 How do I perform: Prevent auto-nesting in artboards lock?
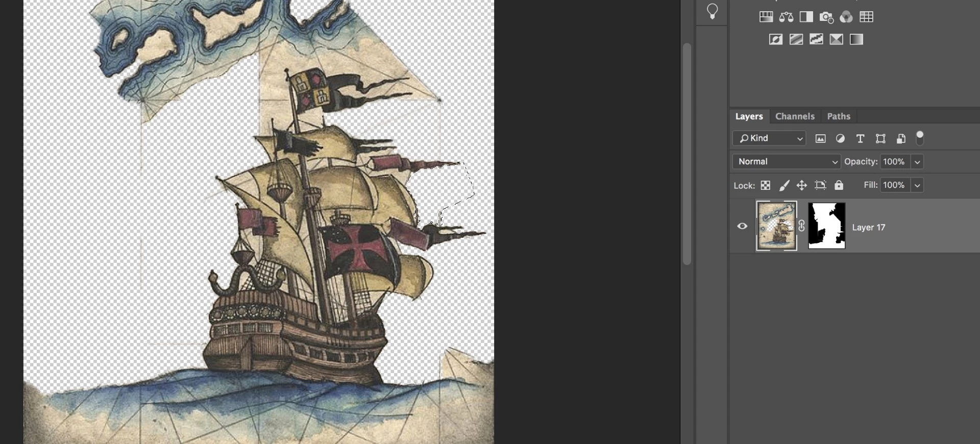[x=820, y=185]
